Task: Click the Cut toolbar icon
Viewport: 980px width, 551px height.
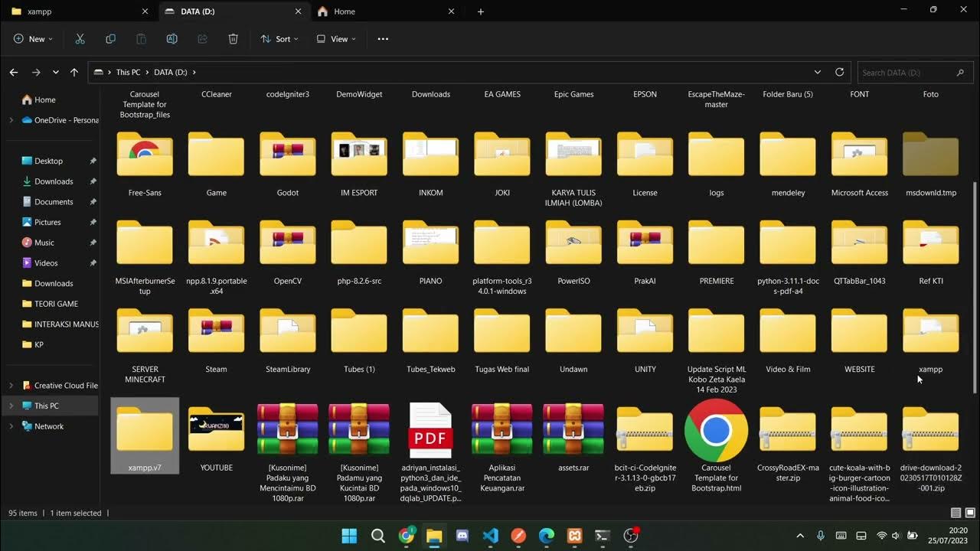Action: [80, 39]
